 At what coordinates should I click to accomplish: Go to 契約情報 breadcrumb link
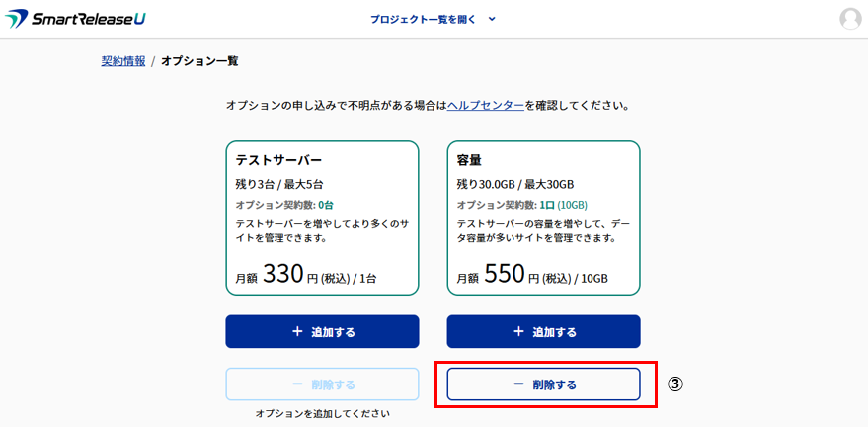(122, 61)
